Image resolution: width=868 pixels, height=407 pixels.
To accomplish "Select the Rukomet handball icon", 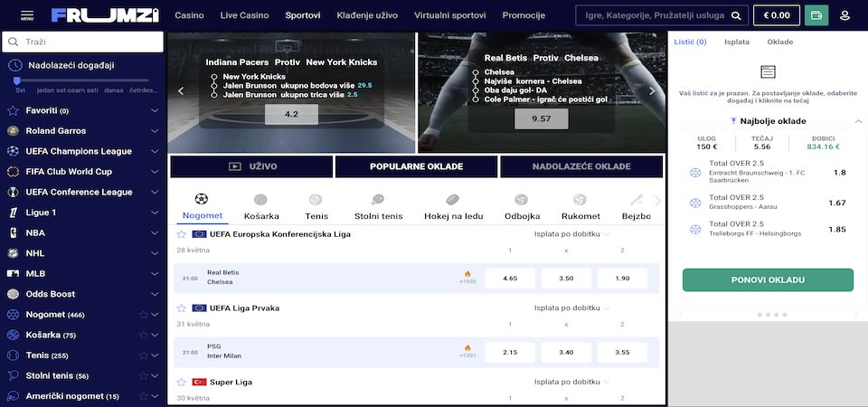I will 580,199.
